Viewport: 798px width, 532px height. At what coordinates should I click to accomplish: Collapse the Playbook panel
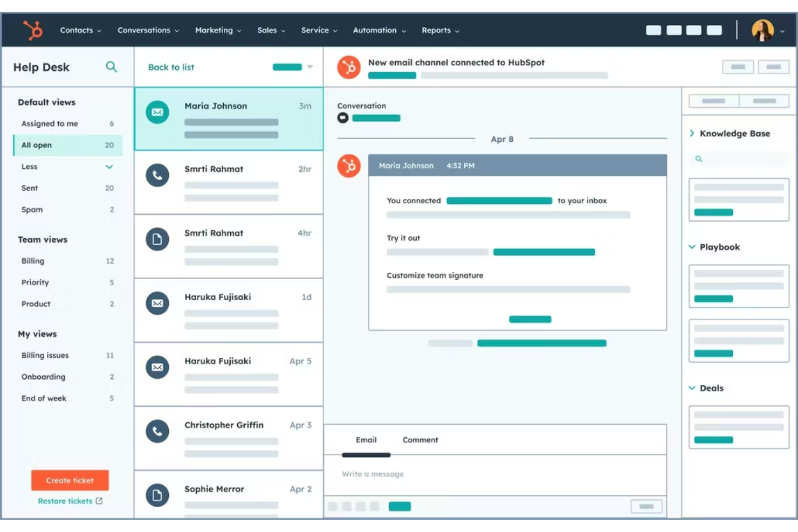point(692,247)
